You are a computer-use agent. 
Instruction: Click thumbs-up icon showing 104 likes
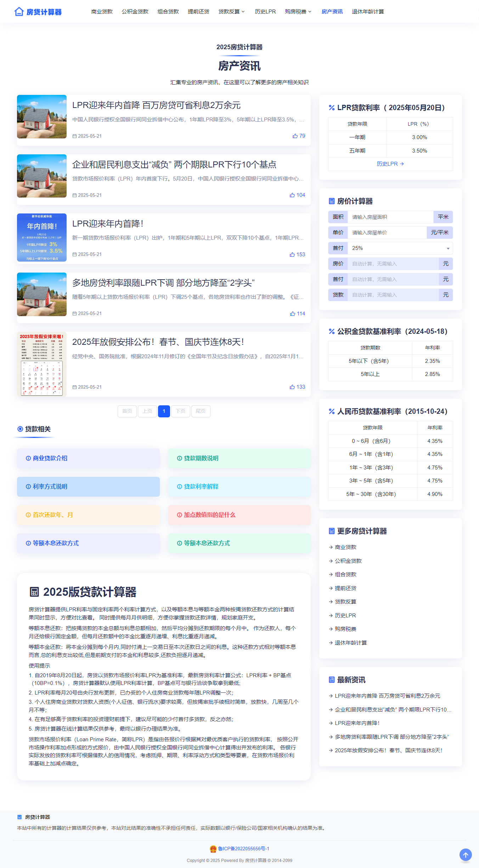[x=292, y=195]
